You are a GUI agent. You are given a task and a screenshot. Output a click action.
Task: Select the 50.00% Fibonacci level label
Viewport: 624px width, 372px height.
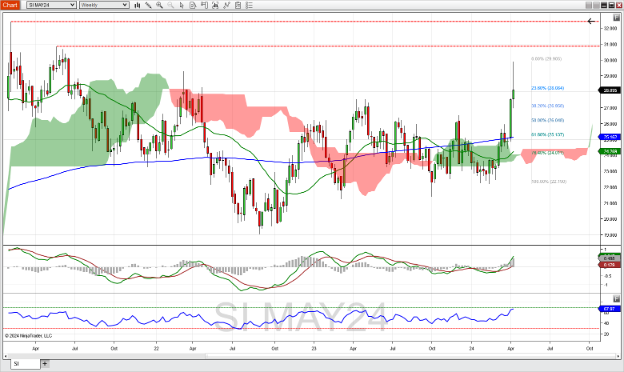[x=548, y=120]
